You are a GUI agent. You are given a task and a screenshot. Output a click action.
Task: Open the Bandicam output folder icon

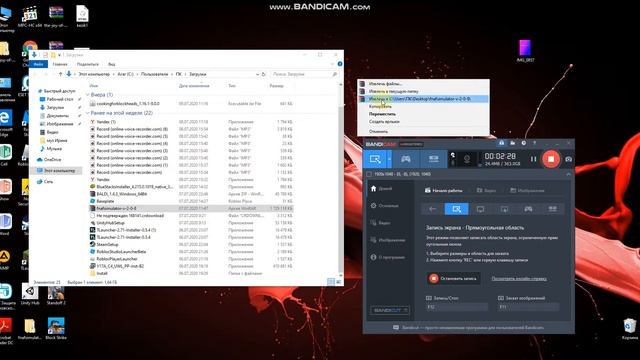coord(512,143)
